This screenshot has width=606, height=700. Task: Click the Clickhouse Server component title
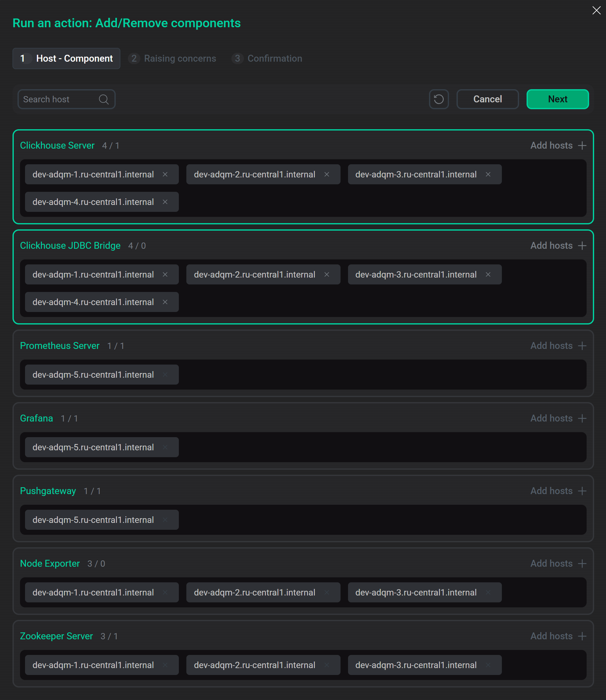57,146
